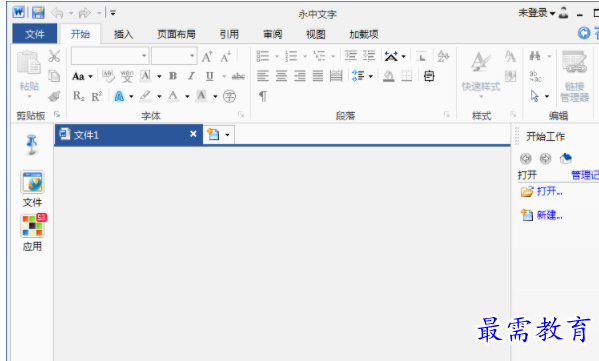Decrease font size with A-down icon
Viewport: 599px width, 361px height.
pos(226,57)
